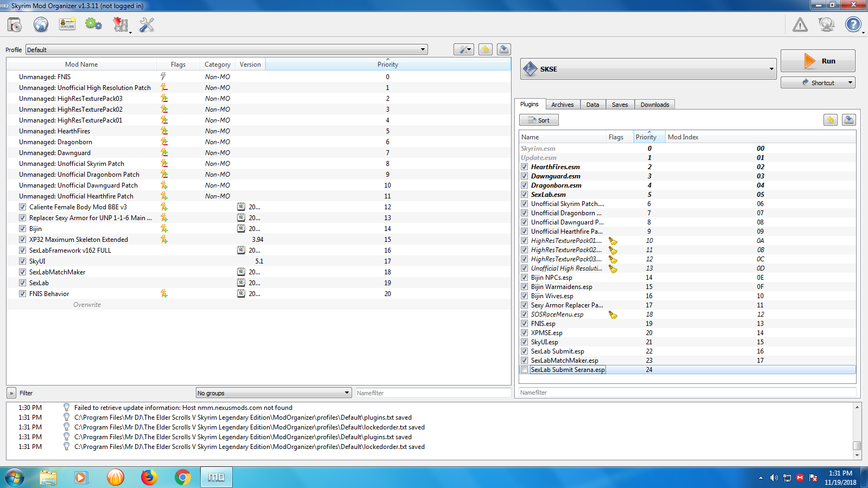The image size is (868, 488).
Task: Click the volume speaker tray icon
Action: [x=774, y=478]
